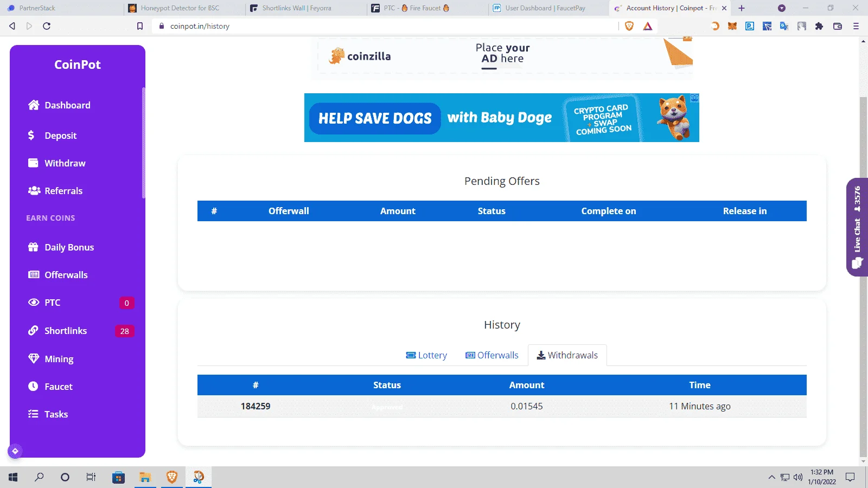Open the Deposit page
This screenshot has width=868, height=488.
(x=52, y=136)
